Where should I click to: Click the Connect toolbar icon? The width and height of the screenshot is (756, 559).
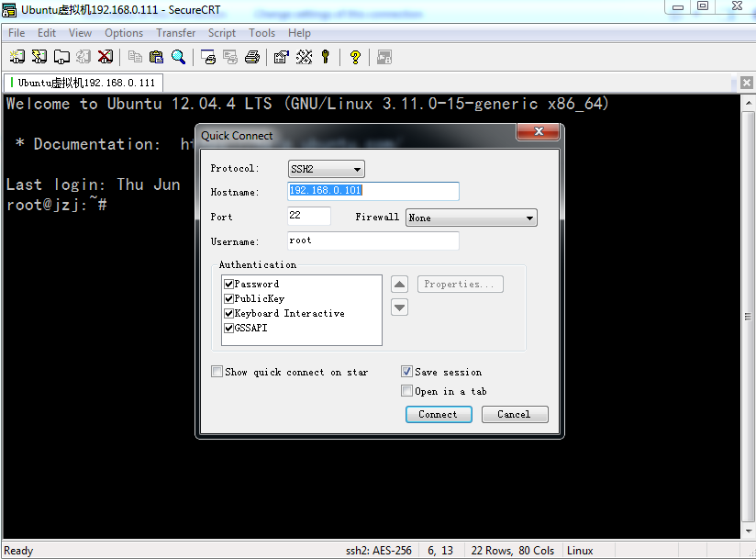pos(17,57)
